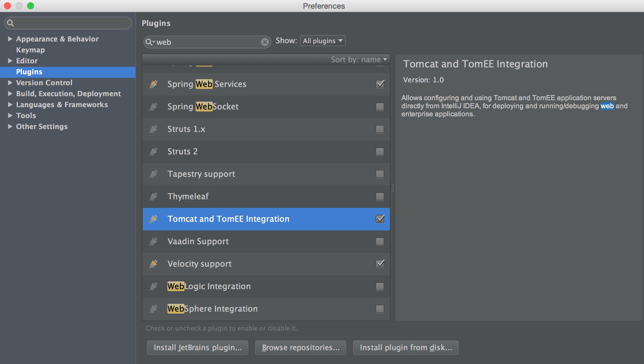The width and height of the screenshot is (644, 364).
Task: Click the Tomcat and TomEE plugin icon
Action: pyautogui.click(x=153, y=219)
